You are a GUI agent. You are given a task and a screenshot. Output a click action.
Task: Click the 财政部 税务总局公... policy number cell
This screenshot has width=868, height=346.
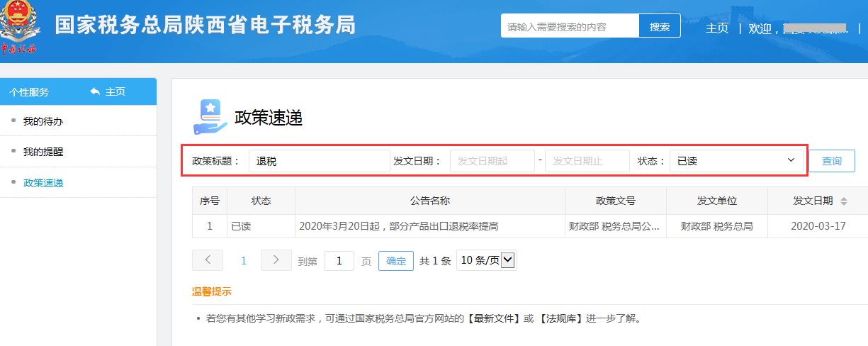615,227
